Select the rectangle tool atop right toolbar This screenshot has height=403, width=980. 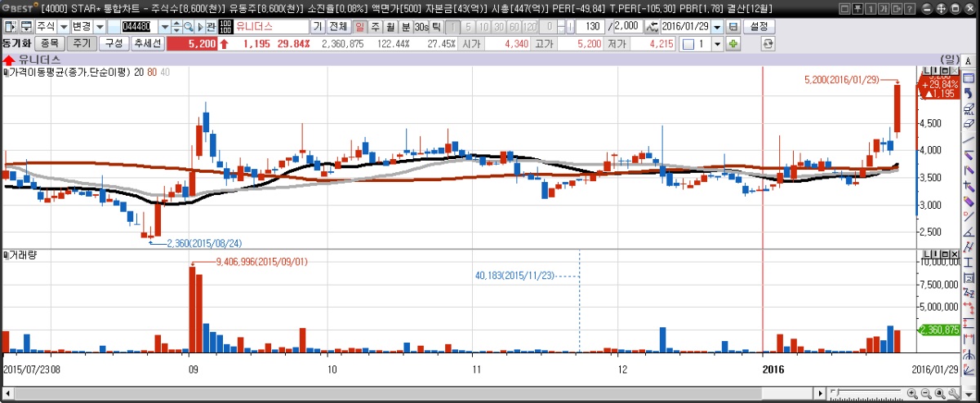tap(969, 78)
